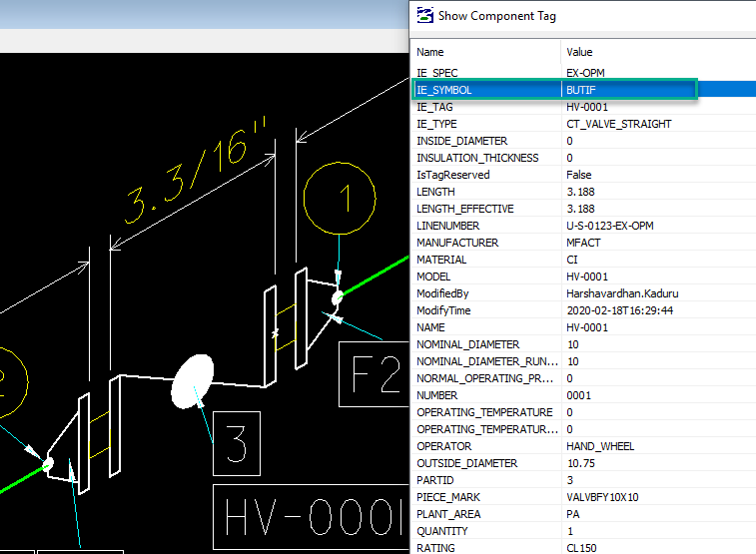Click the IsTagReserved property
The height and width of the screenshot is (554, 756).
tap(452, 175)
